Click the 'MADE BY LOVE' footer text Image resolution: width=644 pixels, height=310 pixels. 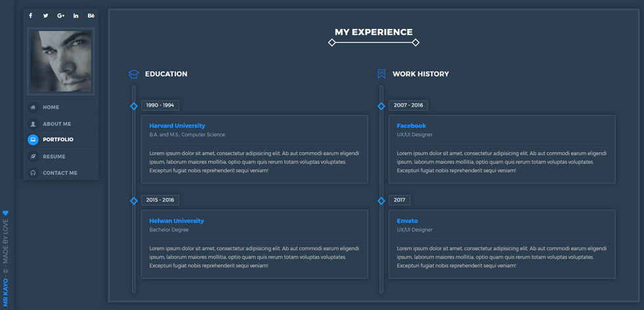click(x=5, y=243)
